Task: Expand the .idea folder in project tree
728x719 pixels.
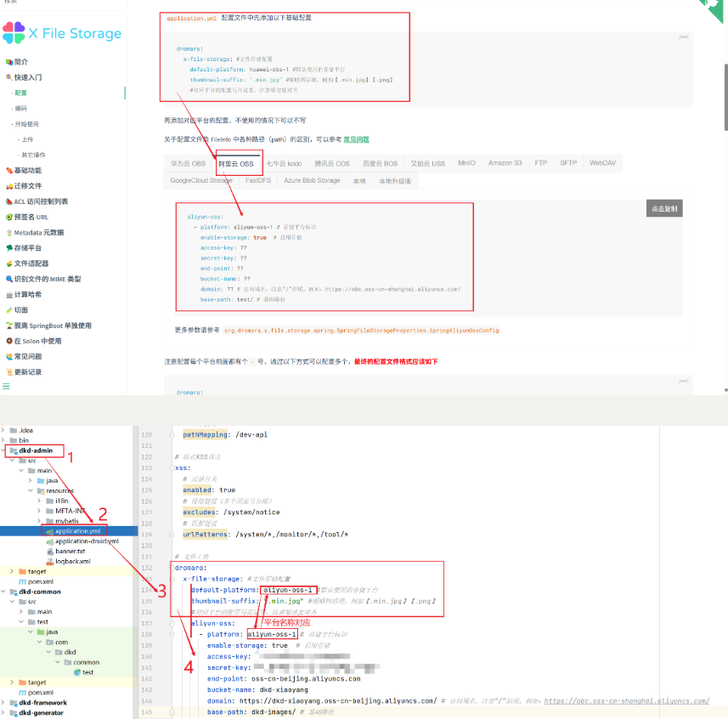Action: (x=3, y=430)
